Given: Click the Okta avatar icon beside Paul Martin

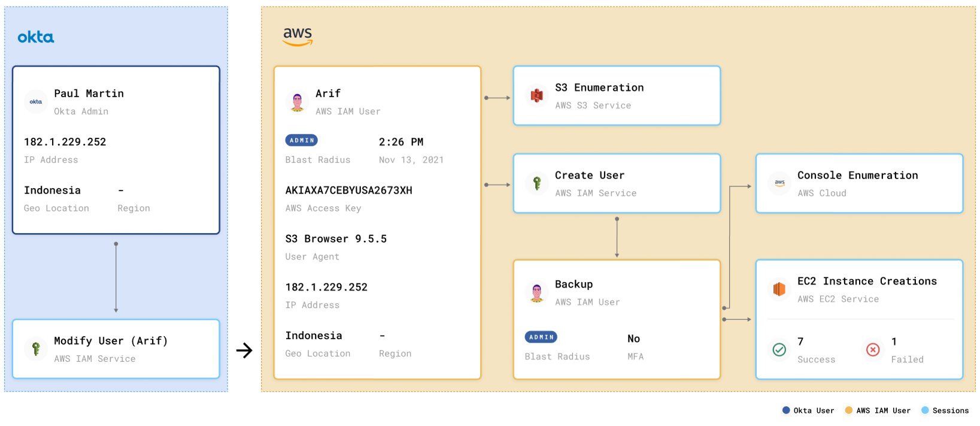Looking at the screenshot, I should [x=36, y=102].
